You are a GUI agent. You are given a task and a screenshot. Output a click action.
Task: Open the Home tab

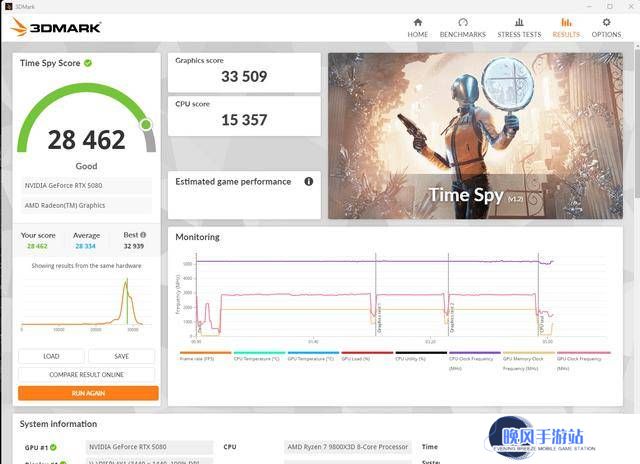[418, 28]
